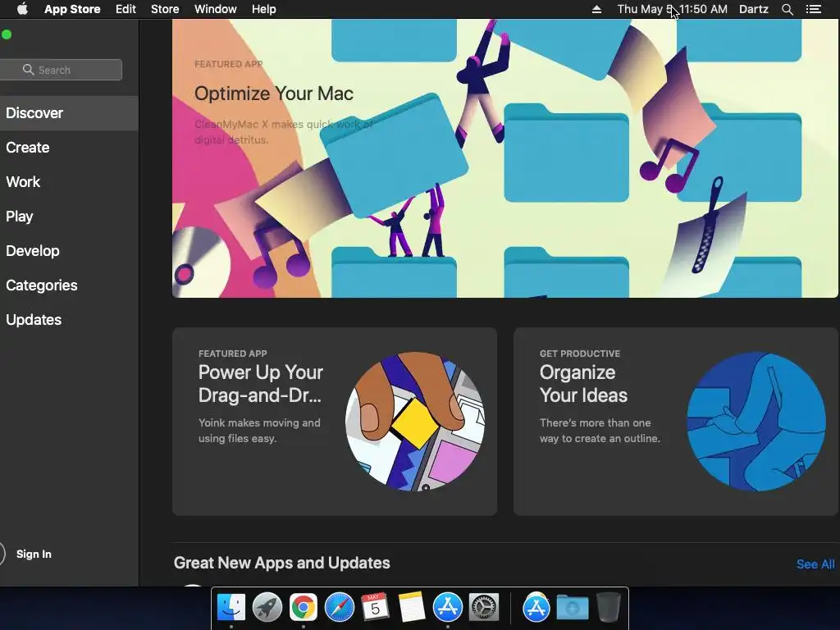Select the Discover sidebar item
This screenshot has width=840, height=630.
click(69, 113)
